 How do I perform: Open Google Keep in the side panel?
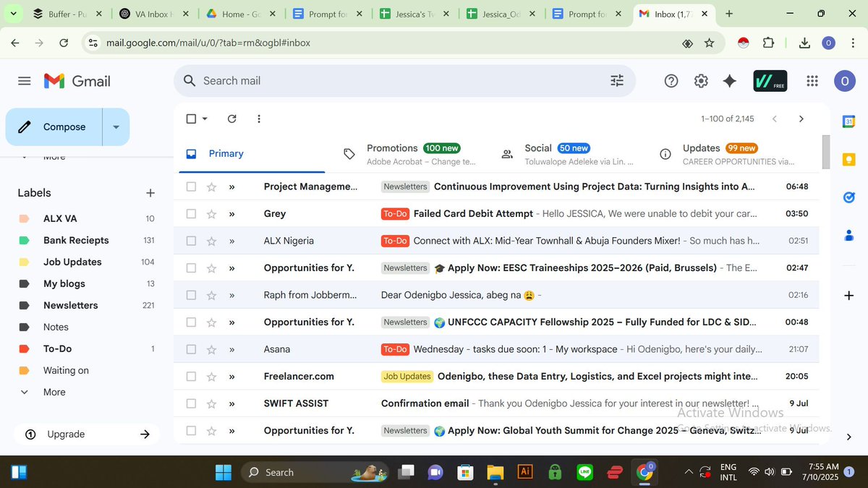(x=848, y=158)
